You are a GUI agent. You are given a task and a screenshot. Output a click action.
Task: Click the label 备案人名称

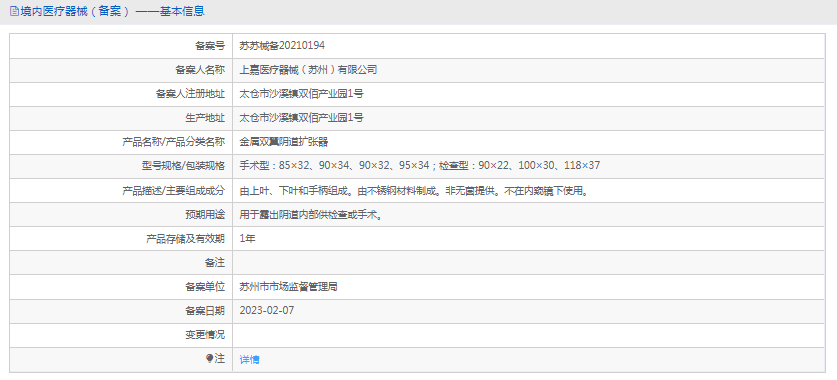pos(200,70)
